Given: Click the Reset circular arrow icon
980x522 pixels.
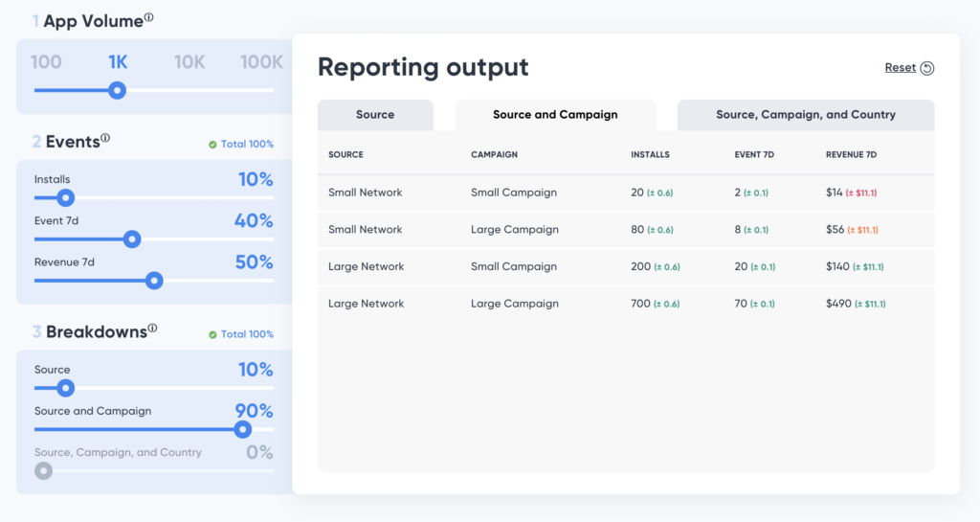Looking at the screenshot, I should coord(927,68).
